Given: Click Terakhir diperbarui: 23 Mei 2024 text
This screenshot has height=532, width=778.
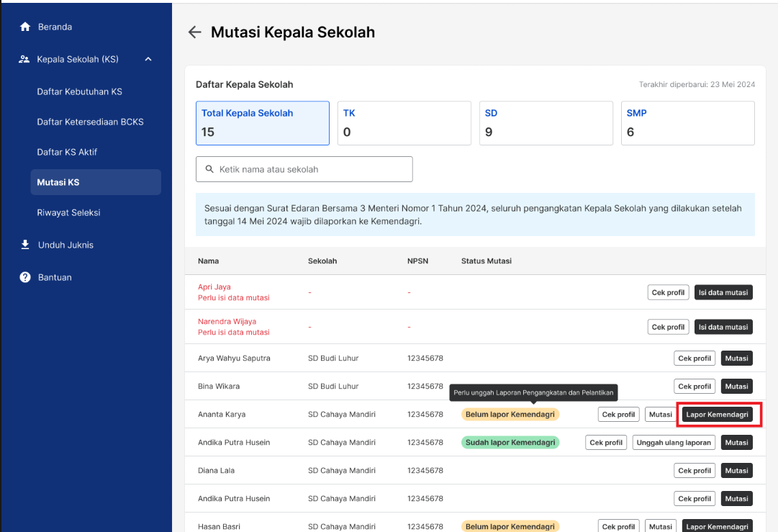Looking at the screenshot, I should (697, 84).
